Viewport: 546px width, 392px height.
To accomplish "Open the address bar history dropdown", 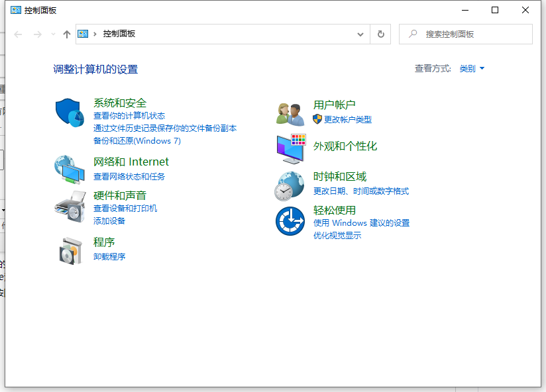I will coord(360,34).
